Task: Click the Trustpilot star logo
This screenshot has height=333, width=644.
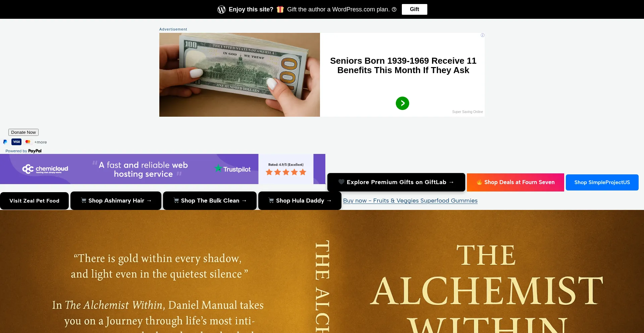Action: 218,168
